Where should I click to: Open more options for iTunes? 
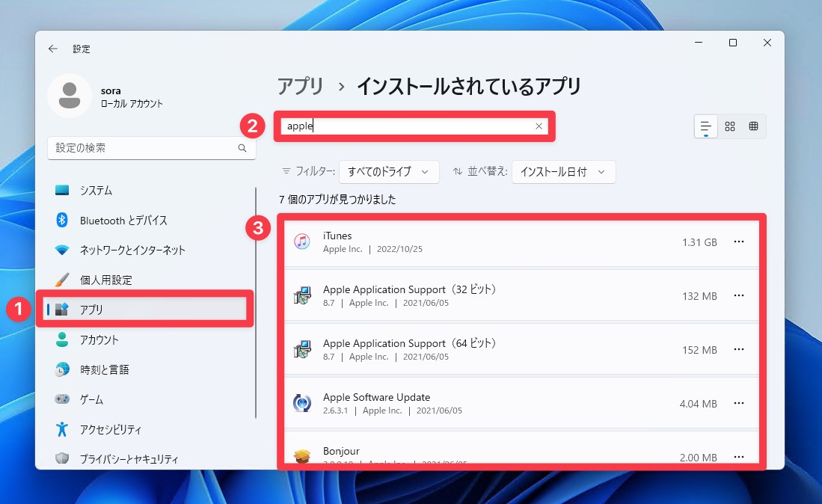pos(739,242)
